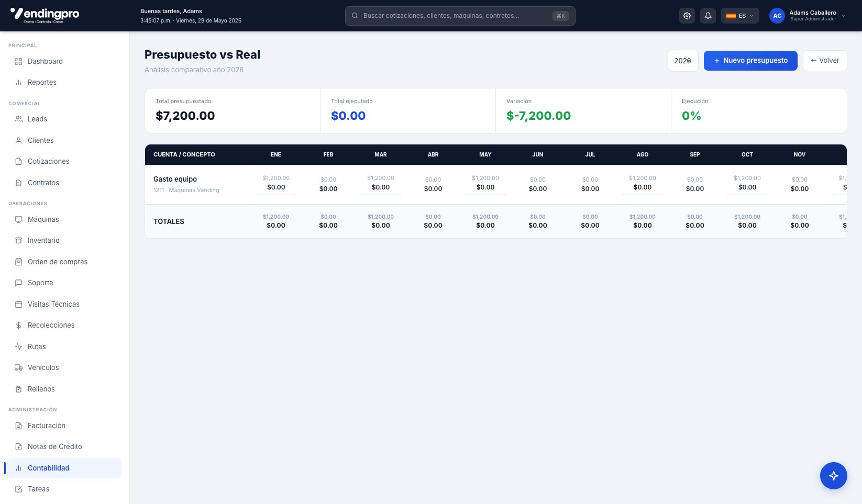Viewport: 862px width, 504px height.
Task: Click the Vehículos truck icon
Action: point(18,367)
